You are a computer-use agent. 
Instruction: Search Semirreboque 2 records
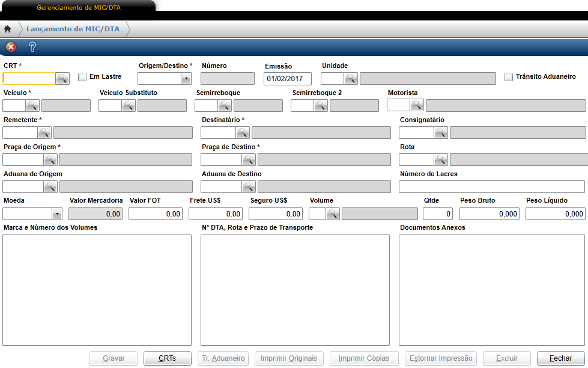321,105
